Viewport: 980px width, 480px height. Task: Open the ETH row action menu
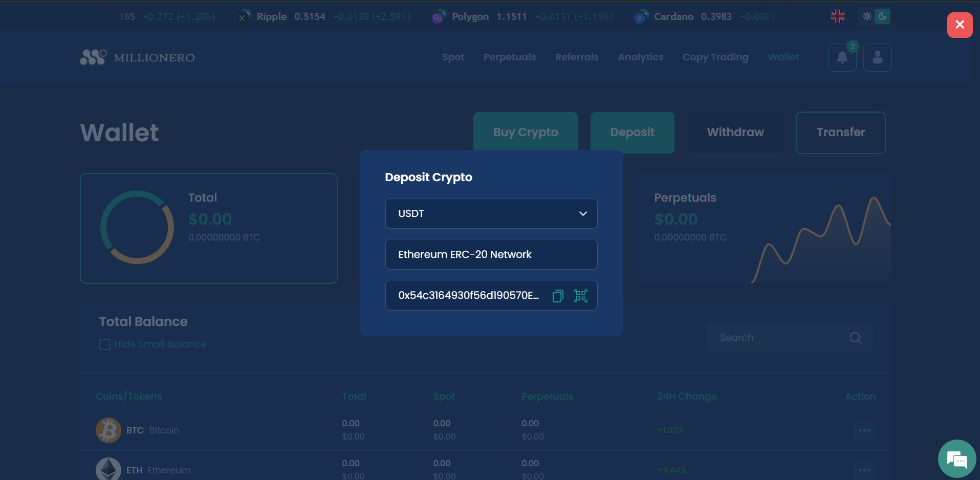(x=864, y=470)
